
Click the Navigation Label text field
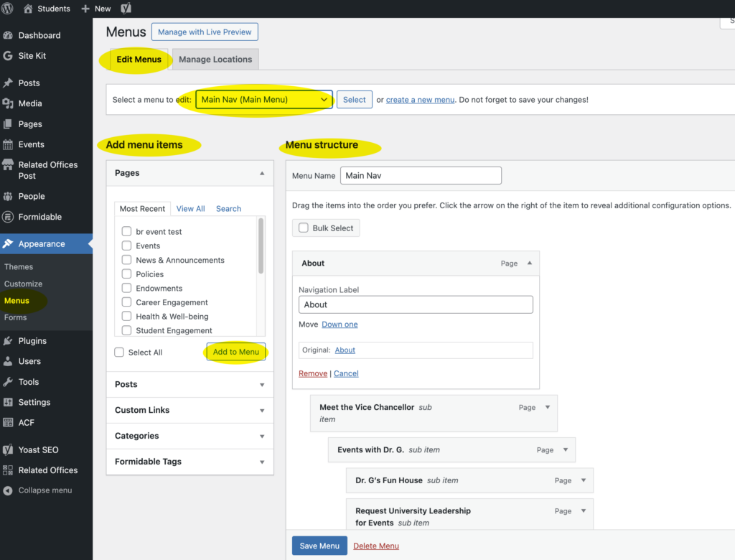pos(416,304)
